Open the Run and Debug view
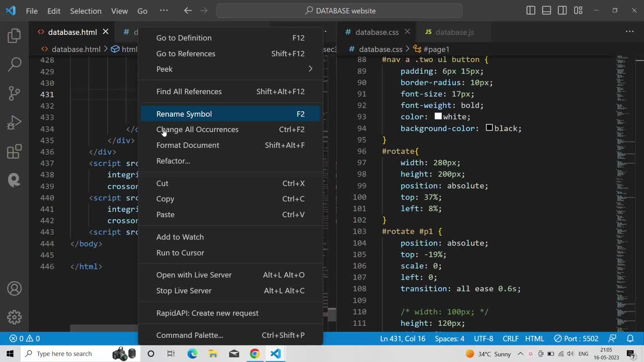The image size is (644, 362). (x=15, y=122)
